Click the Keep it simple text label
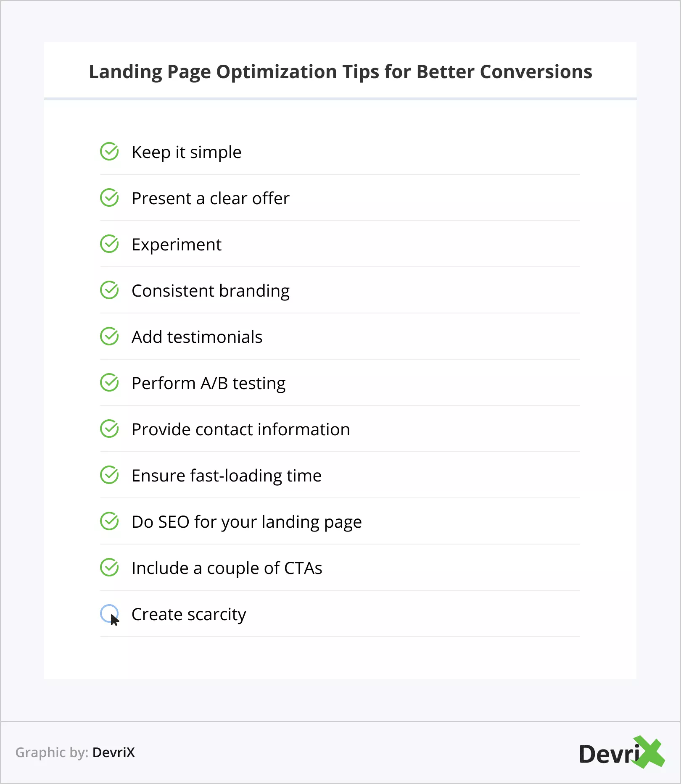This screenshot has width=681, height=784. point(187,152)
